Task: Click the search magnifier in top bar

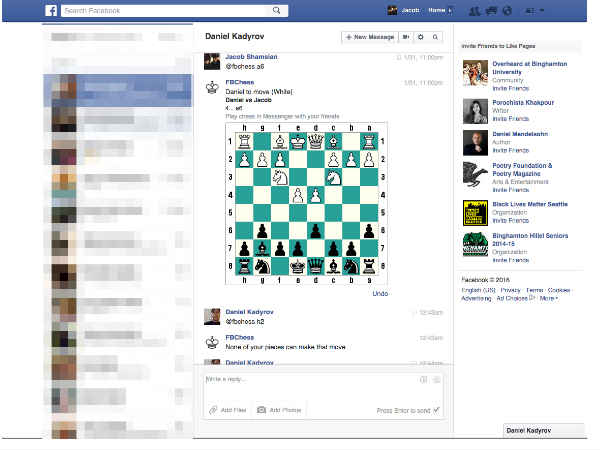Action: (x=277, y=10)
